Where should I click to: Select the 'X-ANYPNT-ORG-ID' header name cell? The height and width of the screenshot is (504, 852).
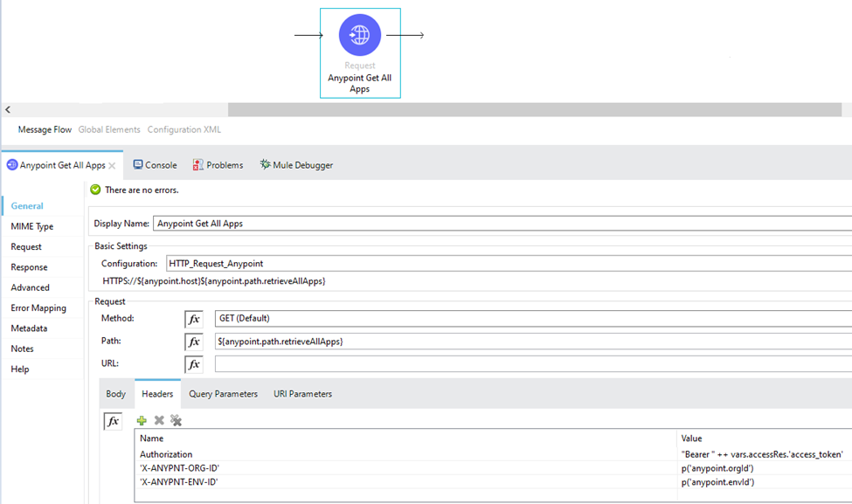(405, 468)
